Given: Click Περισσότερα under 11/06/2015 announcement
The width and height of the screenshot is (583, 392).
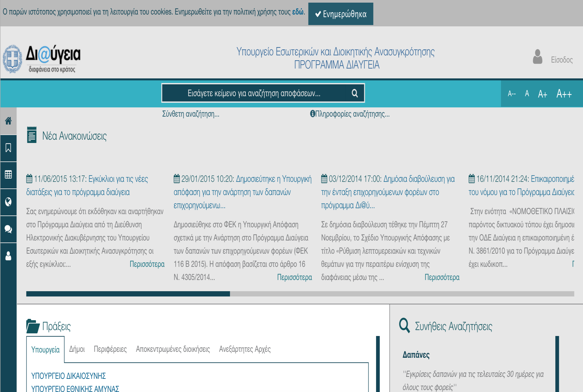Looking at the screenshot, I should click(x=147, y=264).
